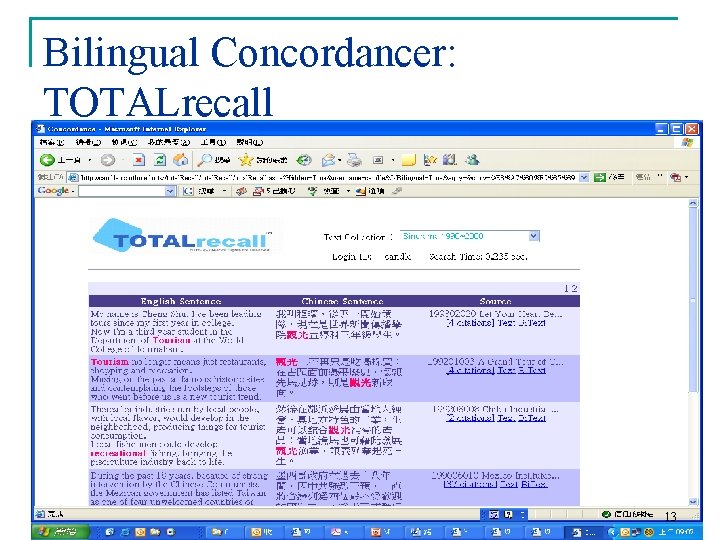Refresh the page using the Refresh icon
Image resolution: width=720 pixels, height=540 pixels.
(x=159, y=160)
